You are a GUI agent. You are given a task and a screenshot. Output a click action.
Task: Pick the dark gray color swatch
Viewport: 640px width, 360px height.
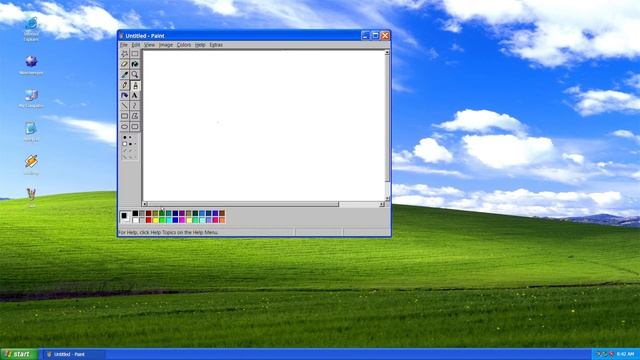(142, 213)
